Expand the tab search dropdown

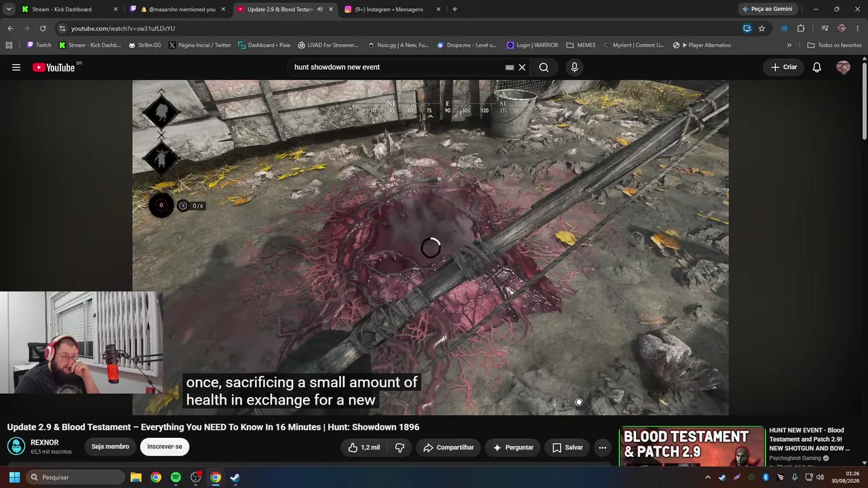[x=8, y=9]
